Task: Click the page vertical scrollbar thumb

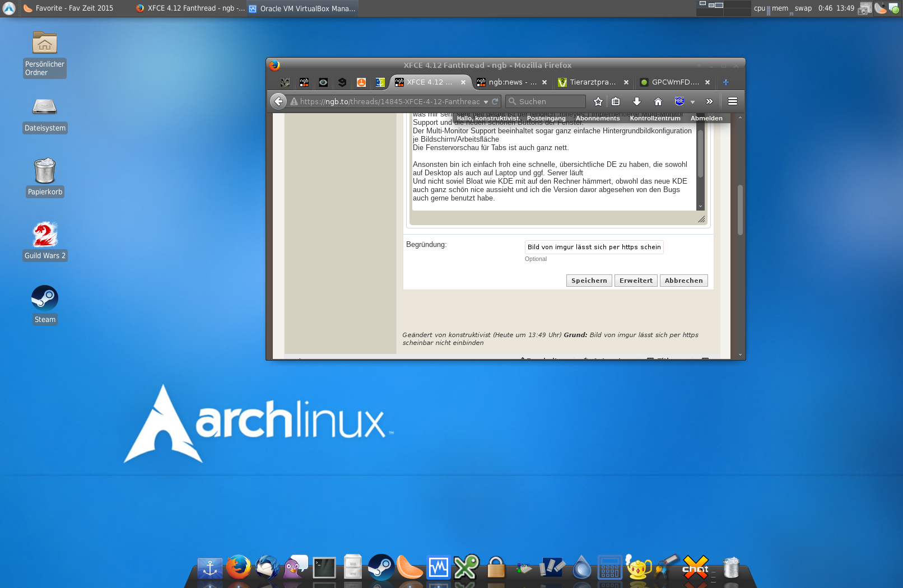Action: click(740, 210)
